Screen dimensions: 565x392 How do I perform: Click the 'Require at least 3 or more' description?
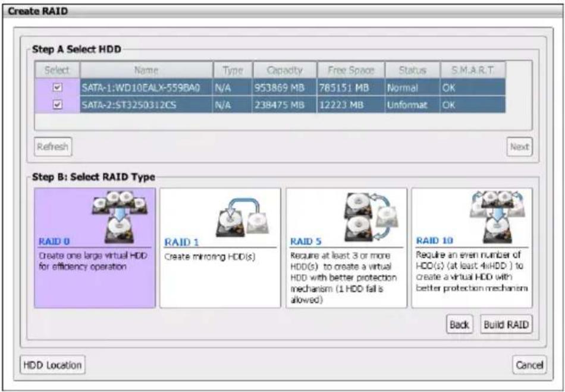pyautogui.click(x=343, y=277)
